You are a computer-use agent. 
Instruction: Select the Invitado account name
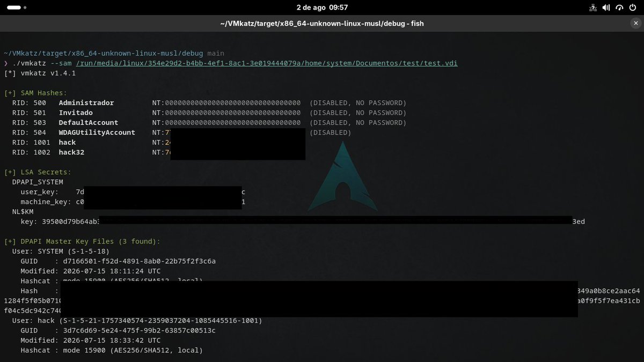(x=76, y=113)
